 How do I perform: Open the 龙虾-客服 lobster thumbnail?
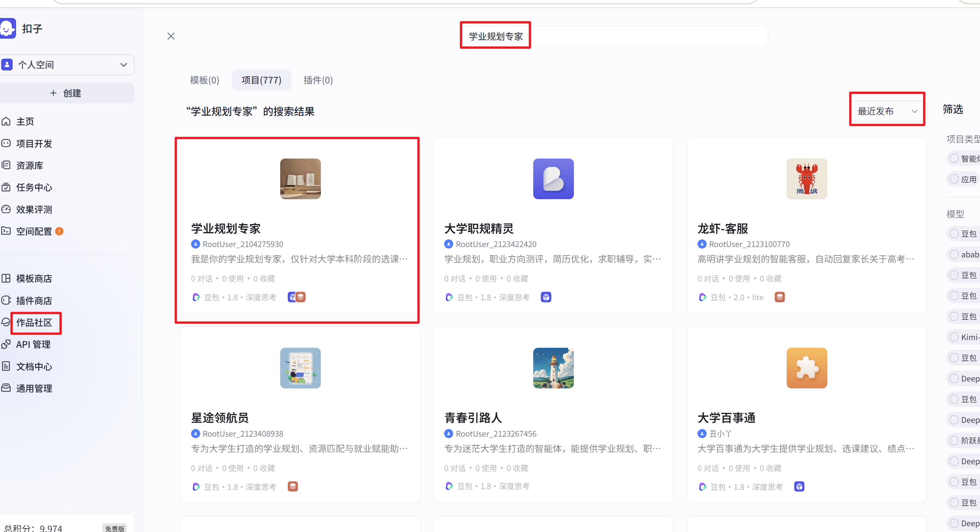click(807, 179)
